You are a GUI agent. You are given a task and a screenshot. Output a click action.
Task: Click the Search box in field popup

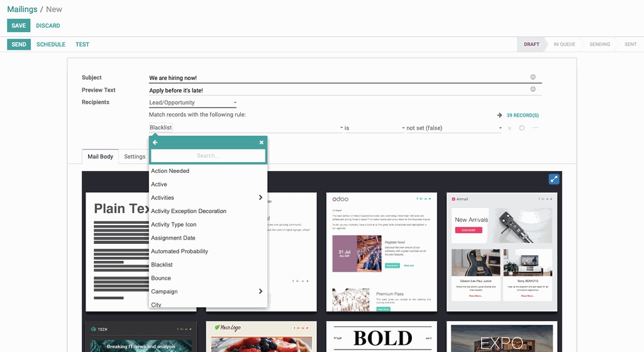click(208, 156)
